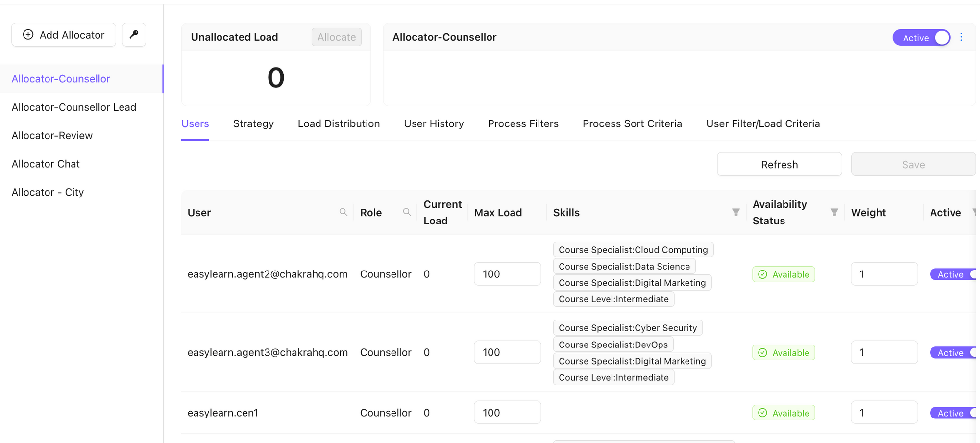Click the Max Load field for easylearn.agent2
This screenshot has width=980, height=443.
pyautogui.click(x=507, y=274)
